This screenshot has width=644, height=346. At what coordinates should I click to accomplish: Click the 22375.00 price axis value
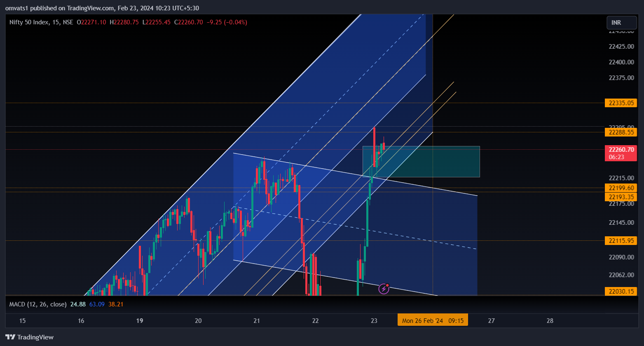pos(621,78)
